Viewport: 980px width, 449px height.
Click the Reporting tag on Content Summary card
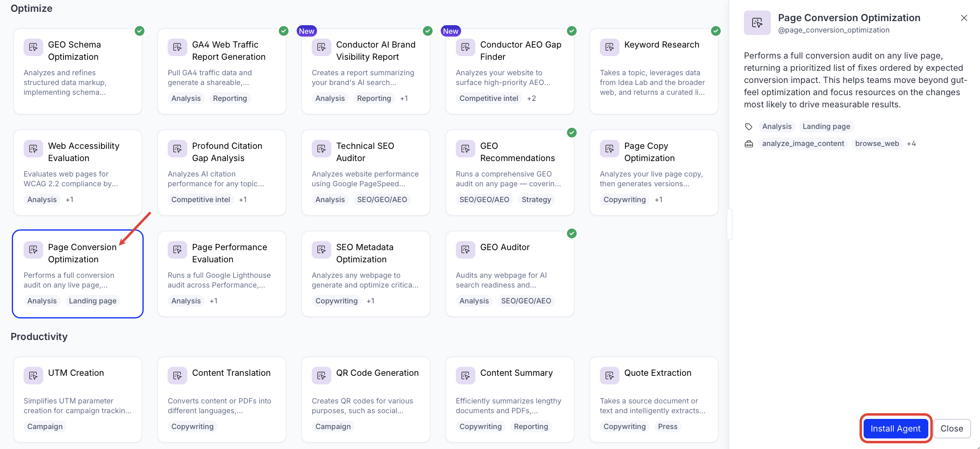(531, 427)
